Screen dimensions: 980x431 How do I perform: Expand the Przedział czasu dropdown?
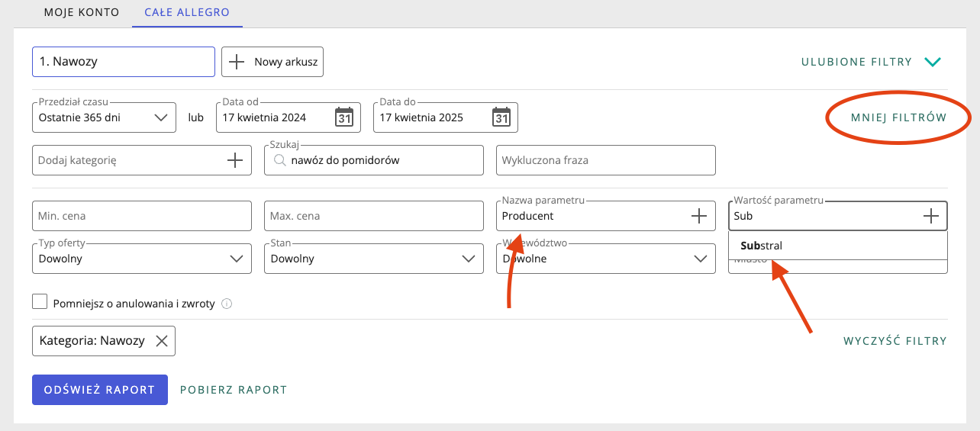point(160,117)
